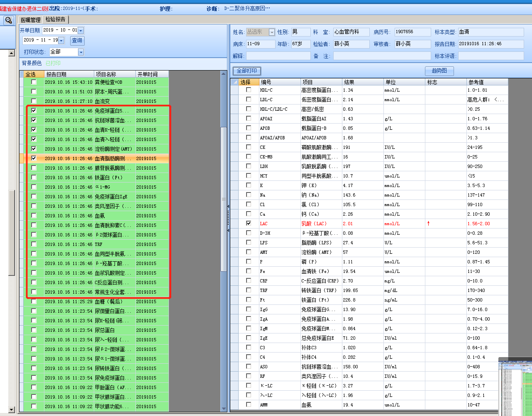The image size is (532, 416).
Task: Select the 血浆乳酸测定 report row
Action: point(94,273)
